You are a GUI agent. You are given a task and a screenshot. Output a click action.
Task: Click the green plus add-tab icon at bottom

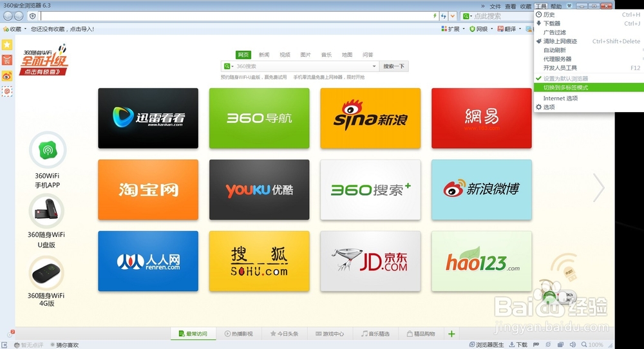(451, 334)
